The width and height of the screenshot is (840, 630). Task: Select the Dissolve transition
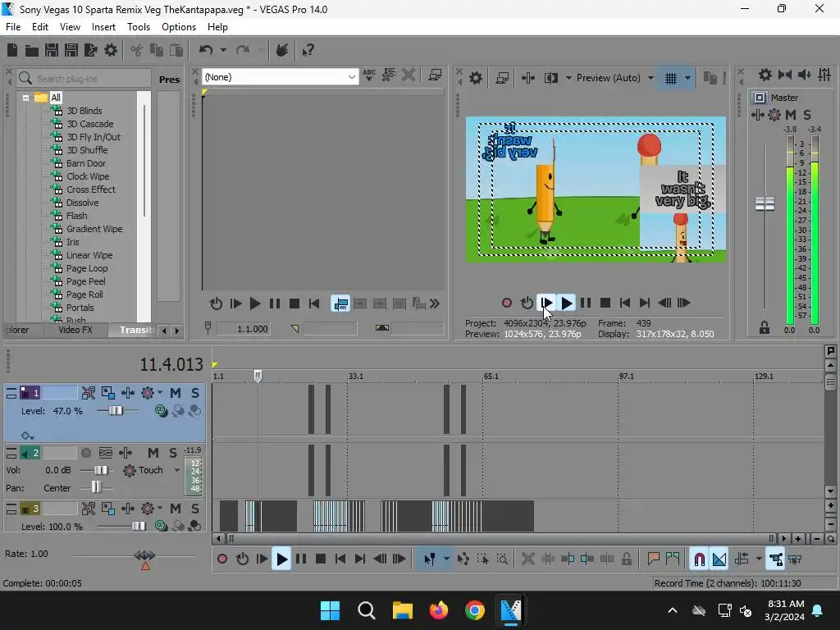click(x=83, y=203)
